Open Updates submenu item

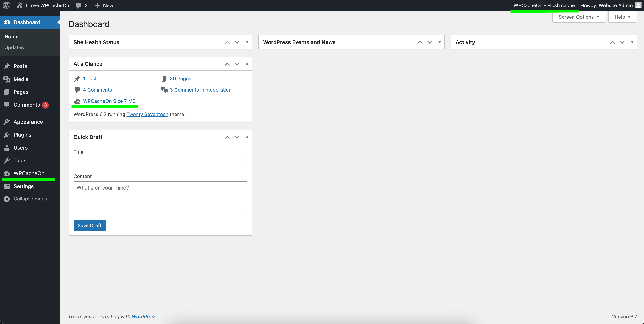point(14,47)
